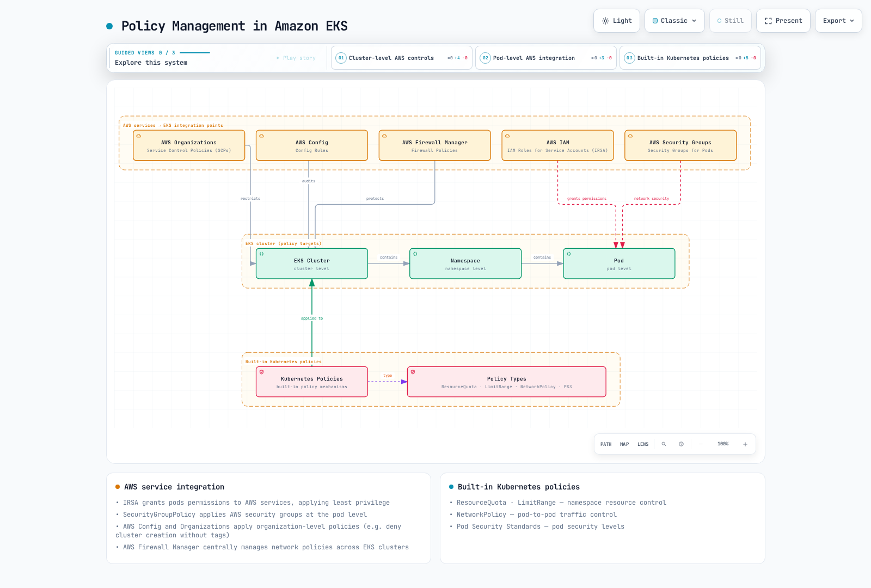The height and width of the screenshot is (588, 871).
Task: Click the 02 step badge for Pod-level AWS integration
Action: (x=486, y=58)
